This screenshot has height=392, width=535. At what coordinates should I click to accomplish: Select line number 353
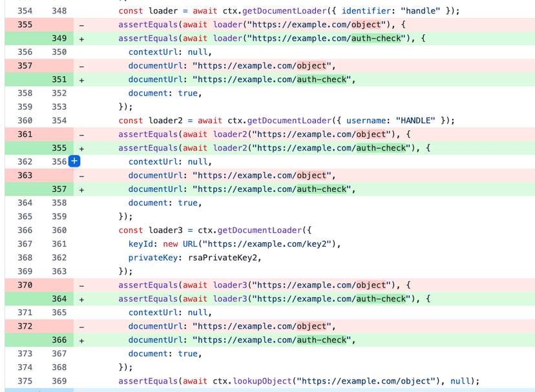[x=59, y=107]
